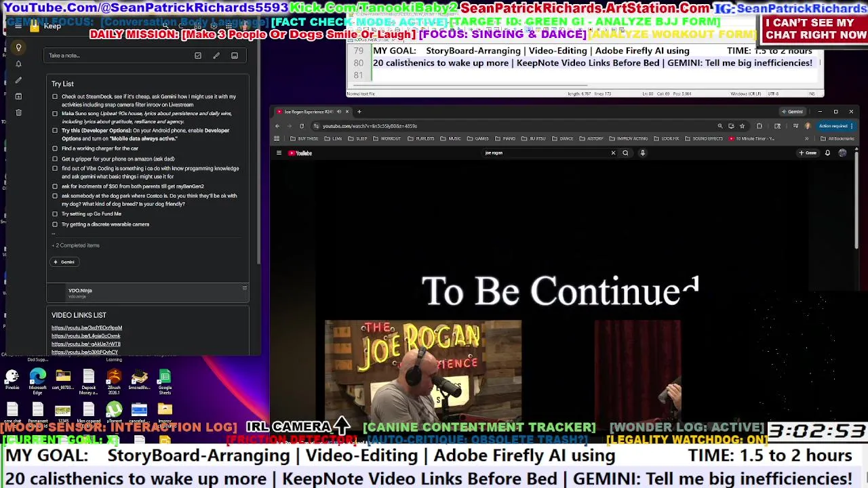This screenshot has height=488, width=868.
Task: Click the Gemini chip in Try List note
Action: (64, 262)
